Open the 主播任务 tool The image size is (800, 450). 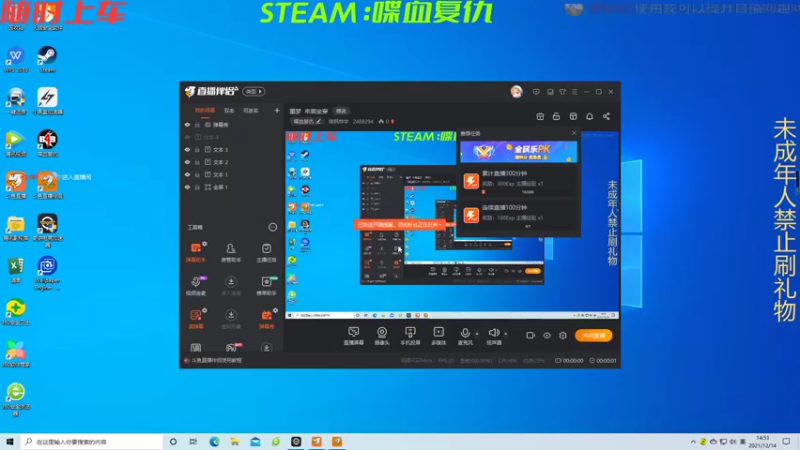[266, 252]
